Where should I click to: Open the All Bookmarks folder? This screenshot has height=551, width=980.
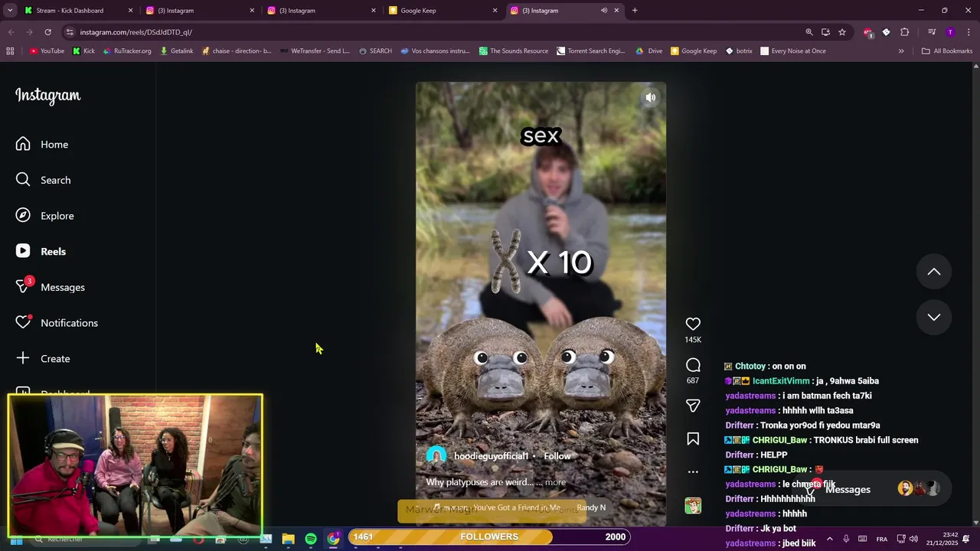pos(947,51)
